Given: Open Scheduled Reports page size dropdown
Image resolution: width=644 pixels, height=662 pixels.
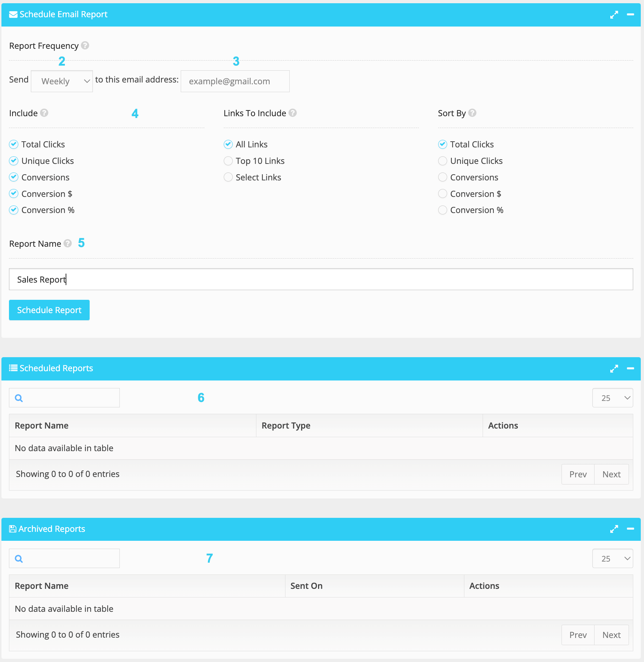Looking at the screenshot, I should point(612,398).
